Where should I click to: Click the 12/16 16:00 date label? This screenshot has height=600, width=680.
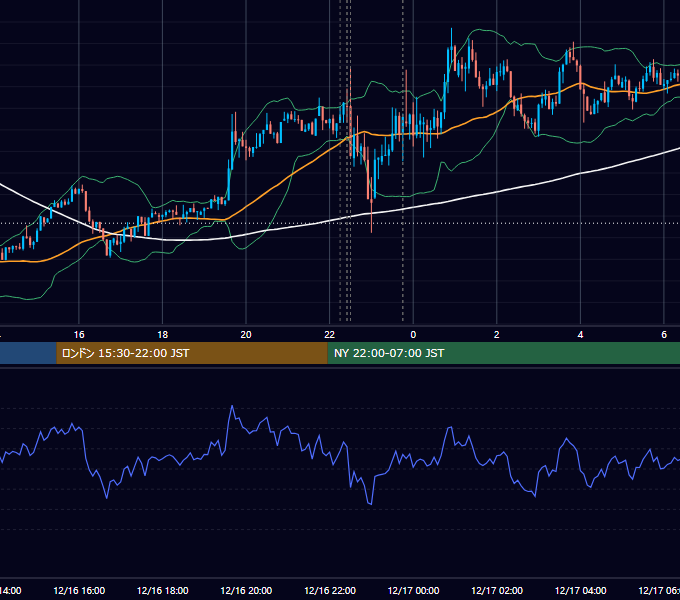[x=79, y=590]
